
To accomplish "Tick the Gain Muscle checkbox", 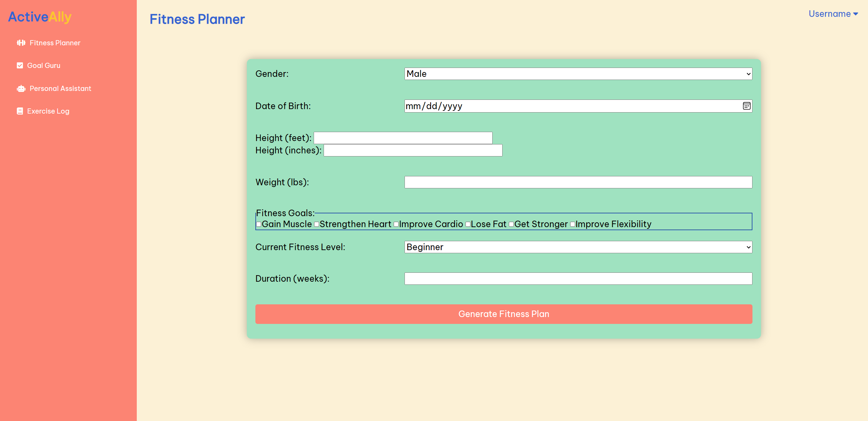I will [x=259, y=224].
